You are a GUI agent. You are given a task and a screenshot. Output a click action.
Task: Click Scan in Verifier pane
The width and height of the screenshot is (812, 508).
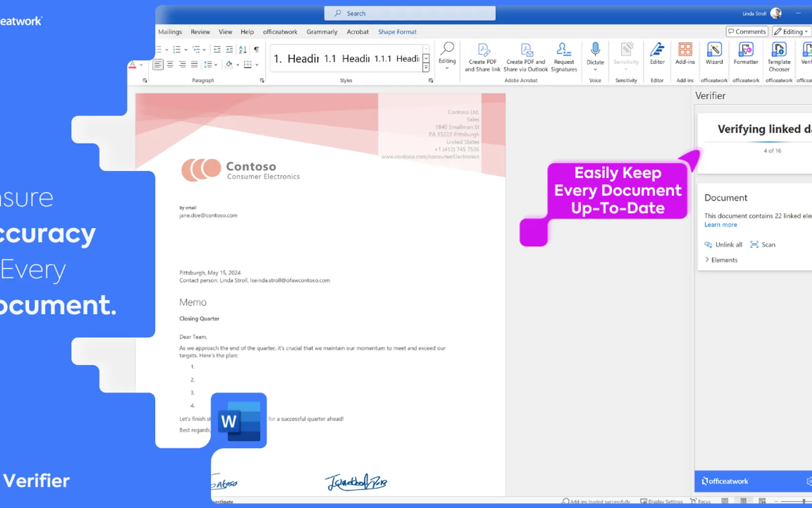pos(763,244)
